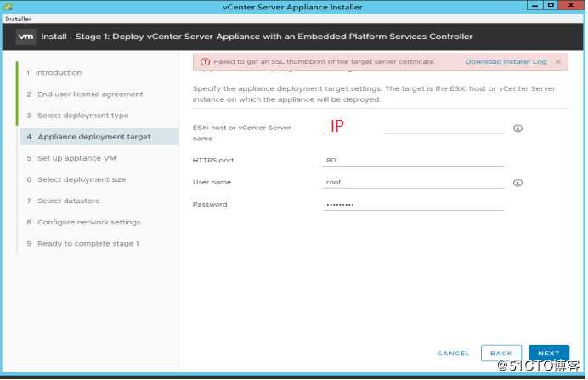Click the HTTPS port label

(x=213, y=160)
